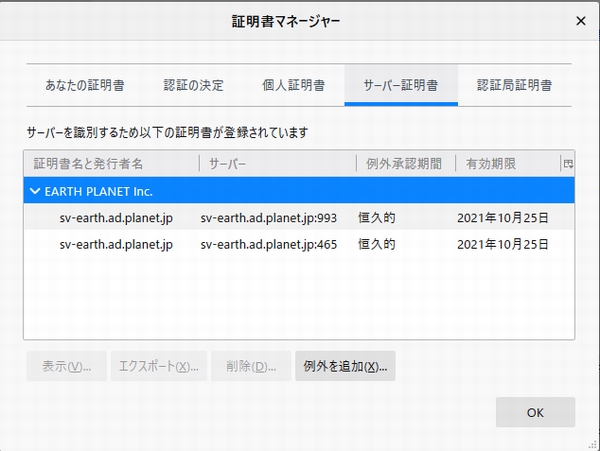This screenshot has width=600, height=451.
Task: Click the 2021年10月25日 date in the 993 row
Action: (503, 218)
